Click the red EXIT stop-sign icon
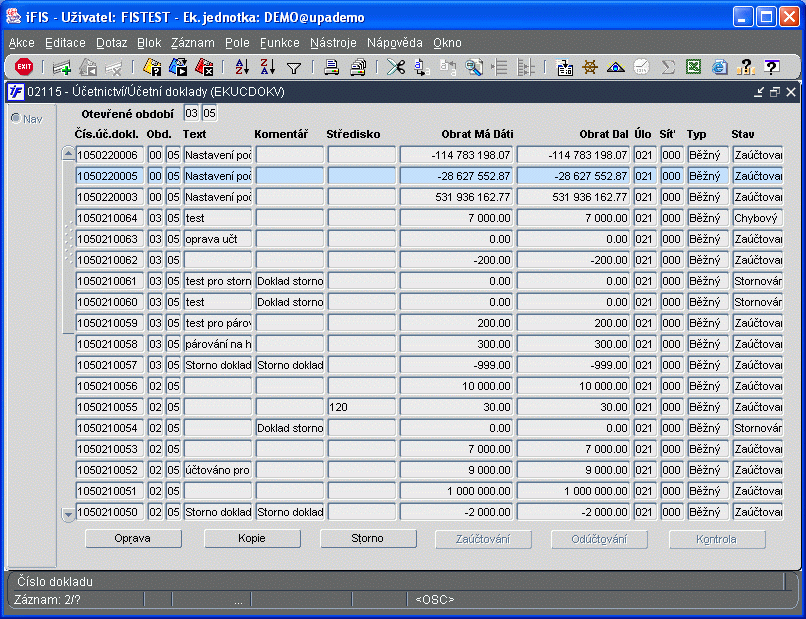This screenshot has height=619, width=806. point(24,66)
